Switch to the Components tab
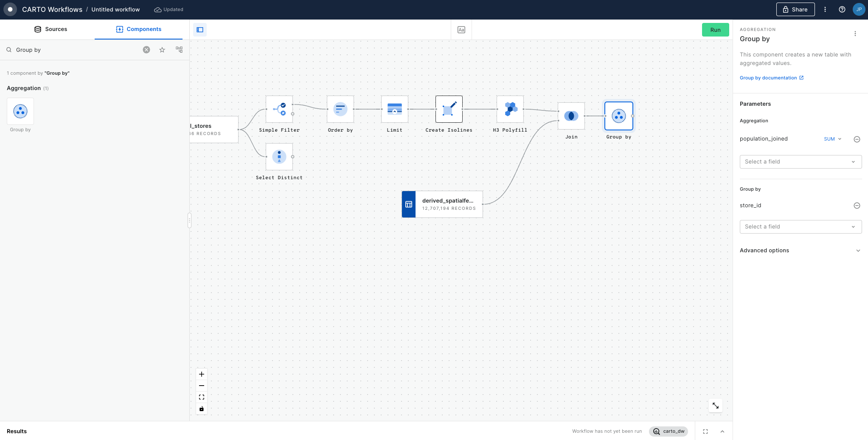The image size is (868, 440). 139,29
